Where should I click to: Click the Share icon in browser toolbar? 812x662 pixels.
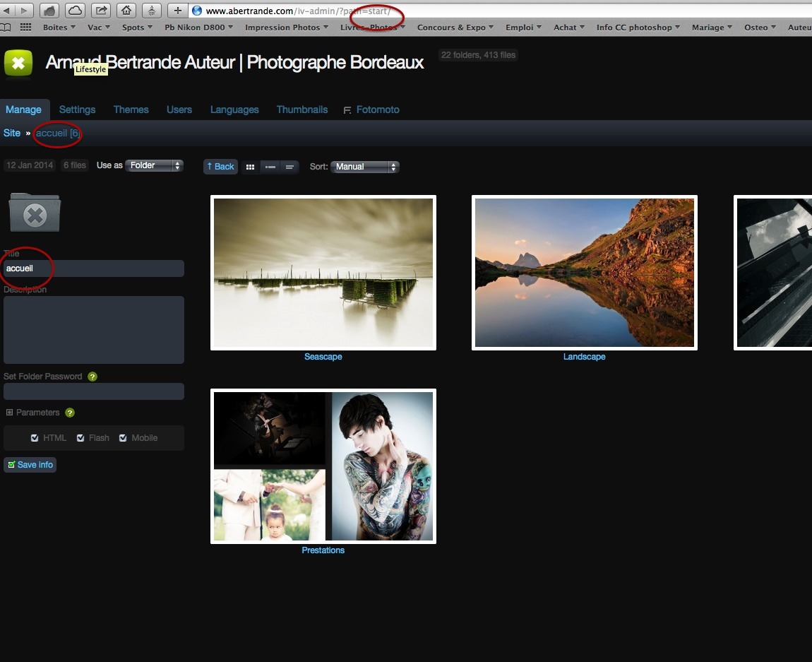coord(102,11)
